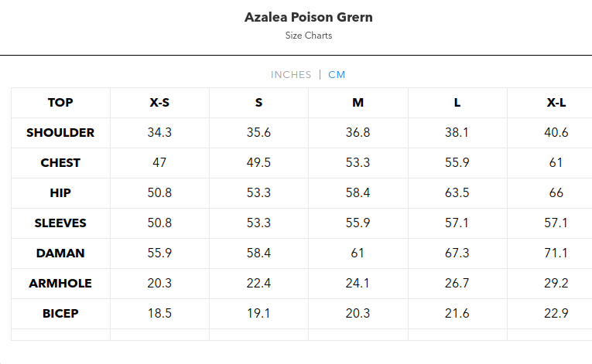The image size is (592, 364).
Task: Select the S size column header
Action: [258, 103]
